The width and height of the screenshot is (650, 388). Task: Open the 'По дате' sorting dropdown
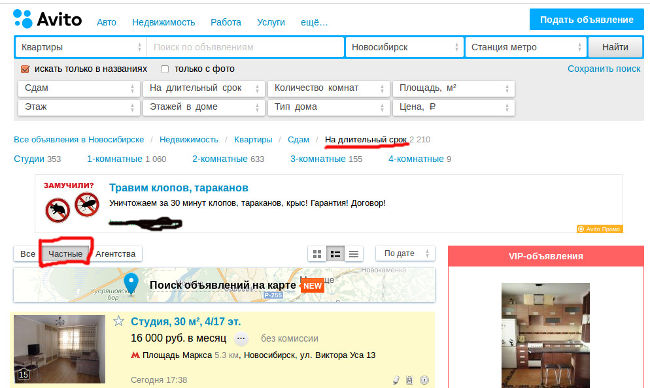405,253
